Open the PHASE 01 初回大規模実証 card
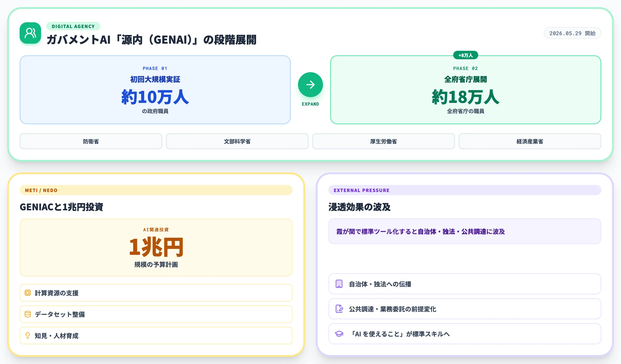Image resolution: width=621 pixels, height=364 pixels. point(155,90)
